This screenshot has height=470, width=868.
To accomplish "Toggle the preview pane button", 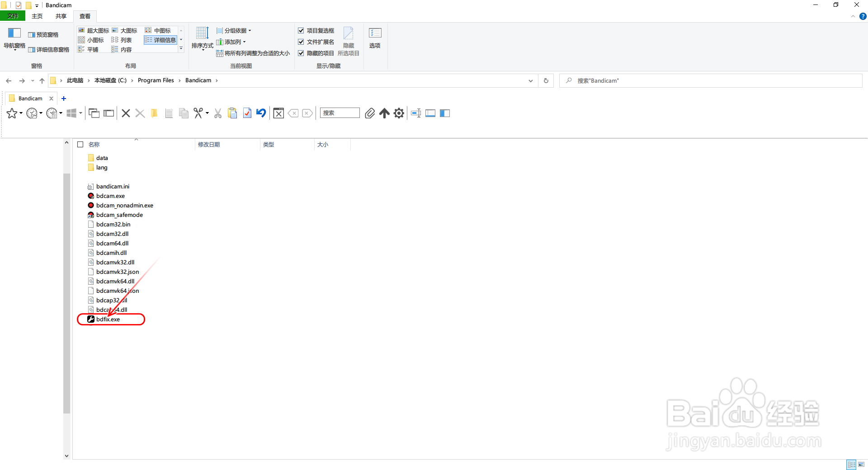I will (43, 35).
